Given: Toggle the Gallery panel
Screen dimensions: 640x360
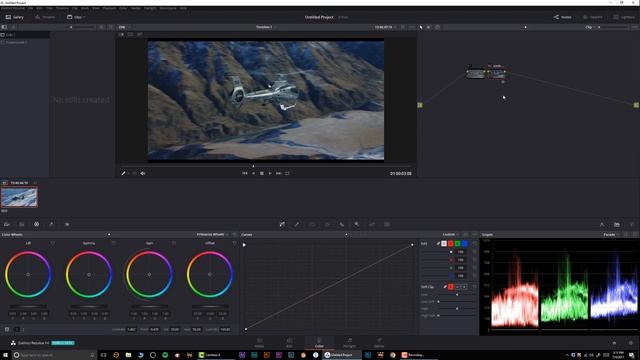Looking at the screenshot, I should pos(15,17).
